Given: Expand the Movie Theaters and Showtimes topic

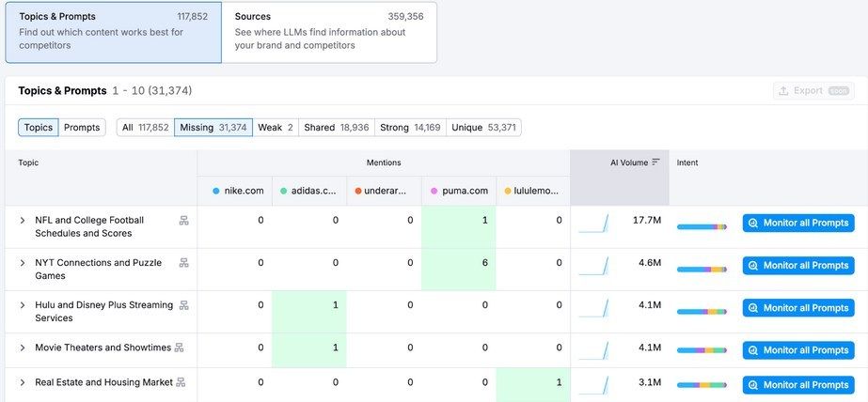Looking at the screenshot, I should coord(23,348).
